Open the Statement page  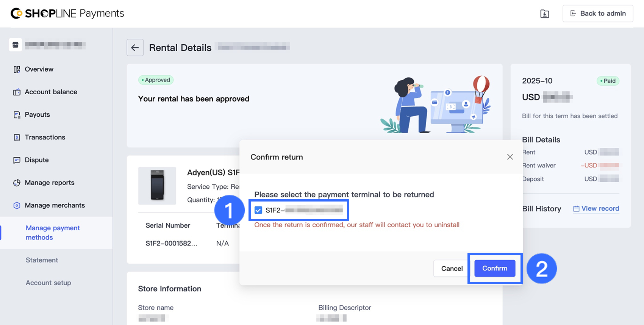(42, 260)
